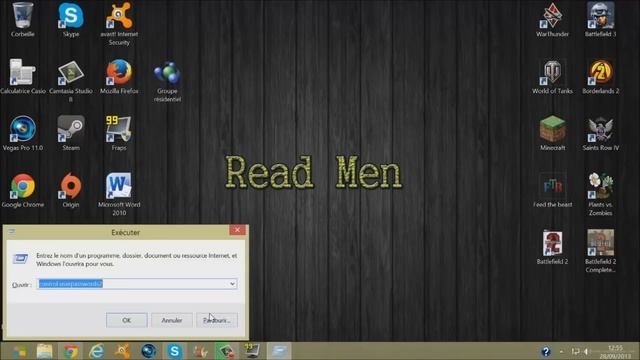Viewport: 640px width, 360px height.
Task: Show the clock and date panel
Action: pyautogui.click(x=616, y=352)
